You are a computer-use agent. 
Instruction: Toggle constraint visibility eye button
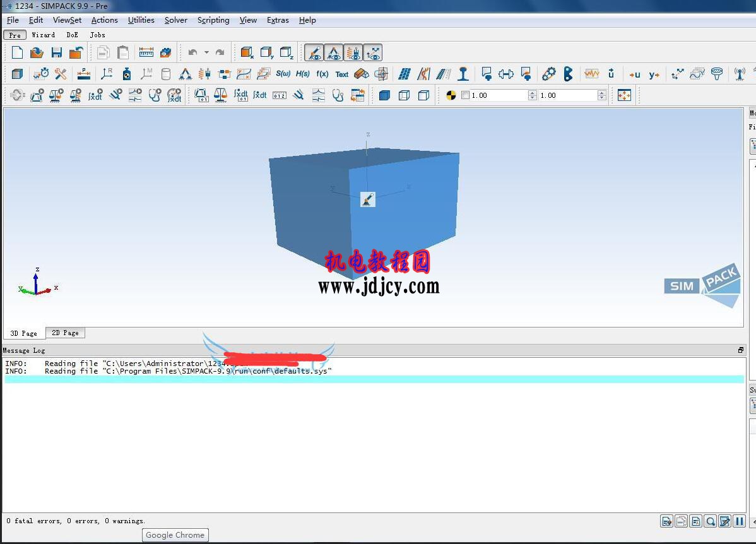click(x=334, y=52)
